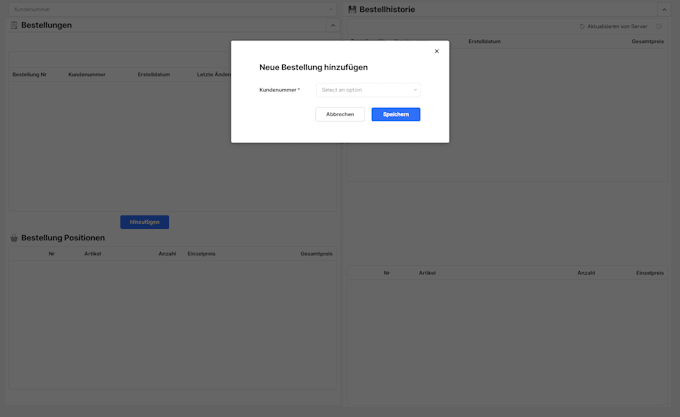Click the Kundenummer column header in Bestellungen table
The width and height of the screenshot is (680, 417).
tap(87, 75)
